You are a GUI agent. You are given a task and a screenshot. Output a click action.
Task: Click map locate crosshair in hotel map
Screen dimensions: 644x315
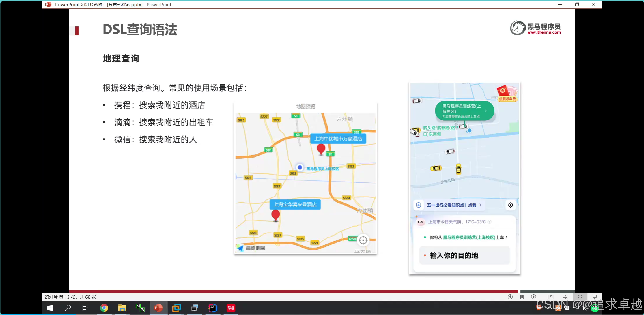(363, 240)
